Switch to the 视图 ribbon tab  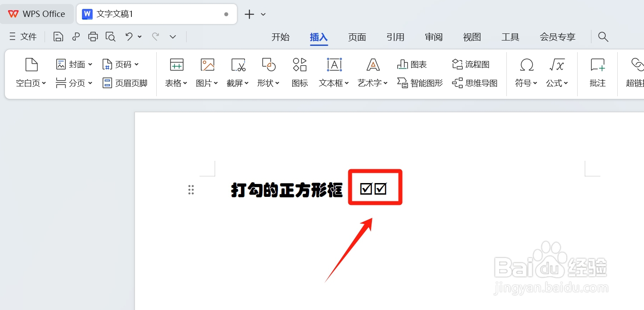coord(471,37)
